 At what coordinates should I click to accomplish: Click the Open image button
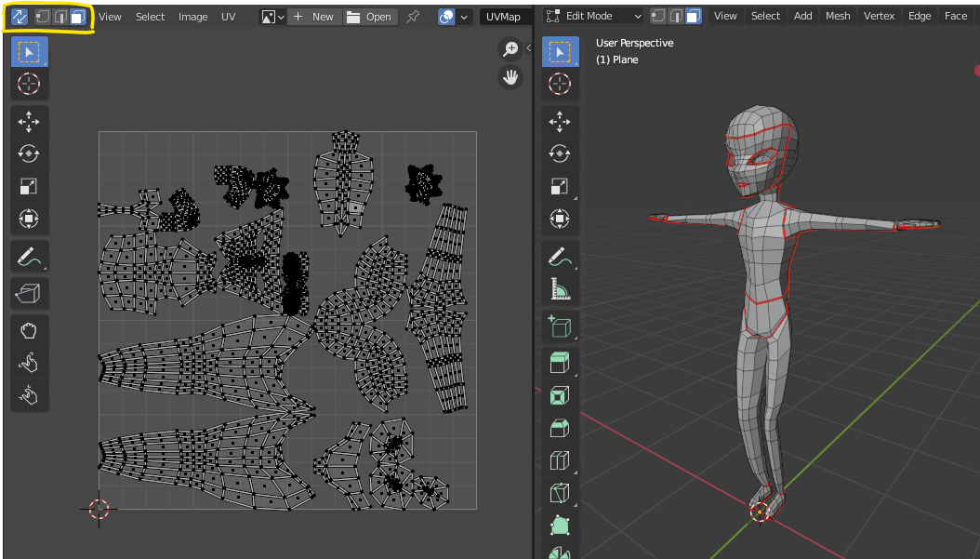coord(369,17)
